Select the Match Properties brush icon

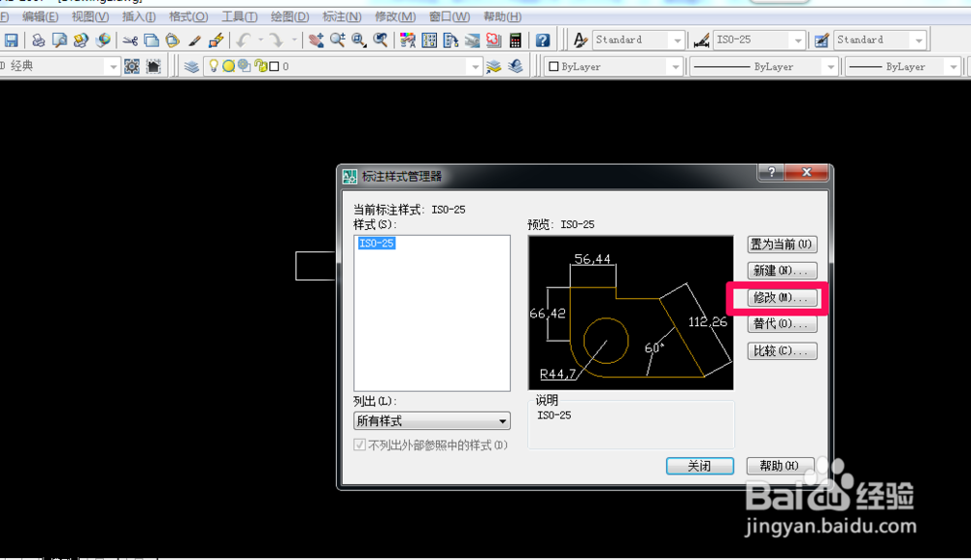[194, 41]
